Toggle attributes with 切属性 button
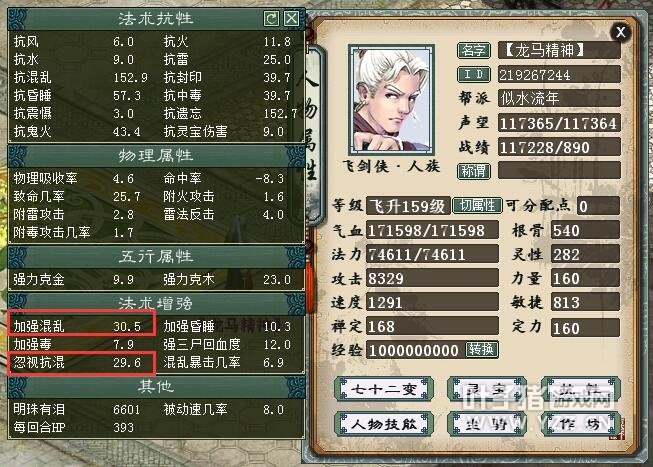653x467 pixels. coord(476,205)
